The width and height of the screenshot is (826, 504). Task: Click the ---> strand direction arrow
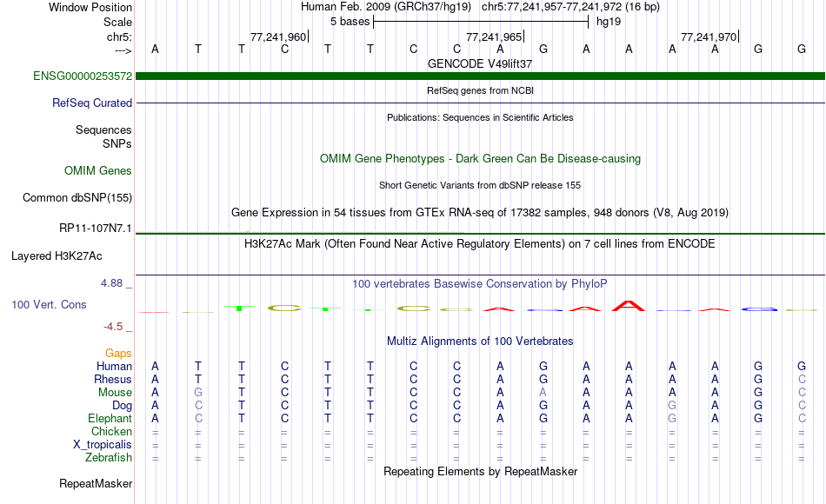(x=123, y=50)
